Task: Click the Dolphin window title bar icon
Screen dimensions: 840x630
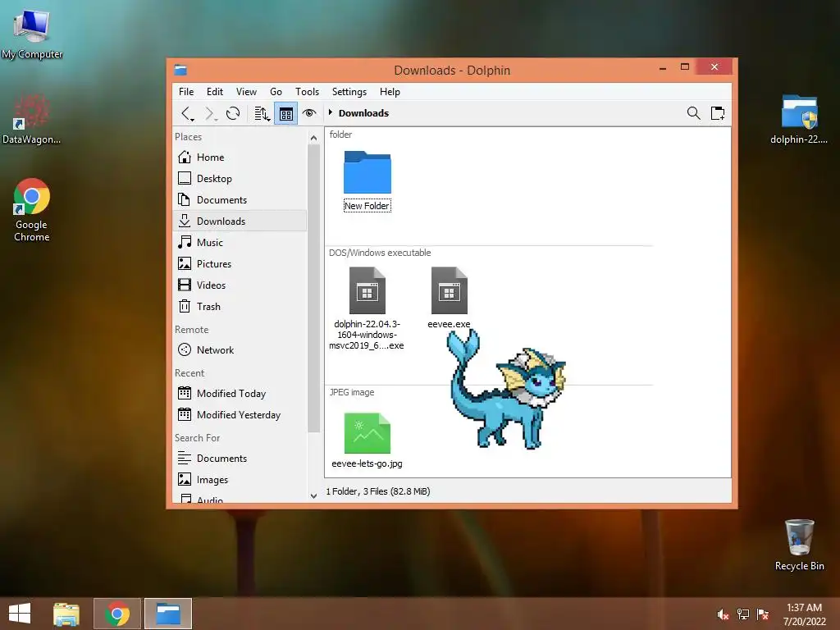Action: coord(180,71)
